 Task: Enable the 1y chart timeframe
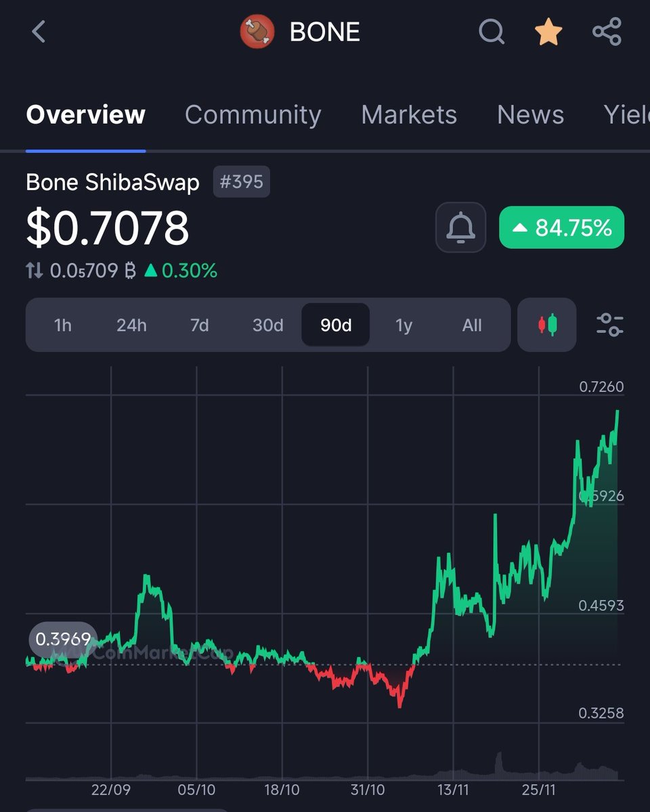(x=404, y=325)
